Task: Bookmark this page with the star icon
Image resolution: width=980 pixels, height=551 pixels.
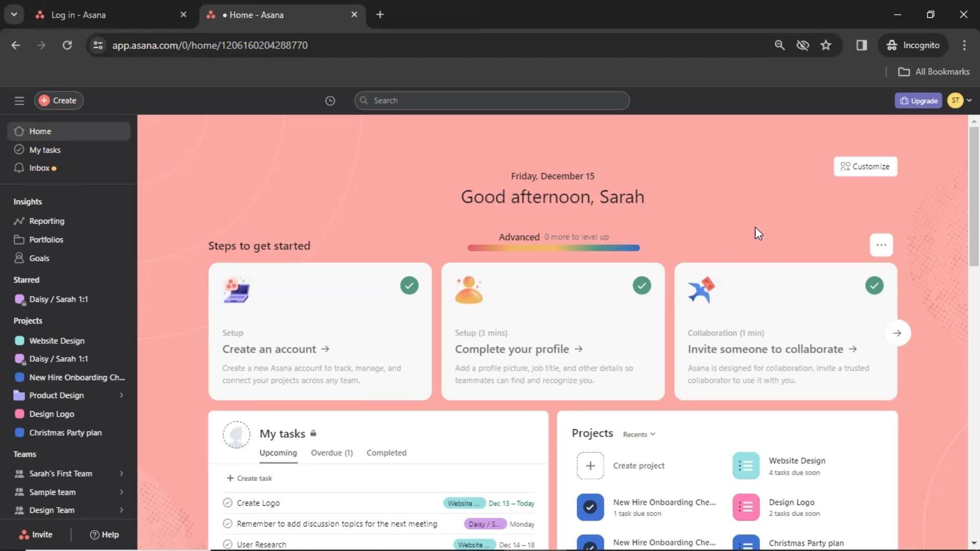Action: coord(826,45)
